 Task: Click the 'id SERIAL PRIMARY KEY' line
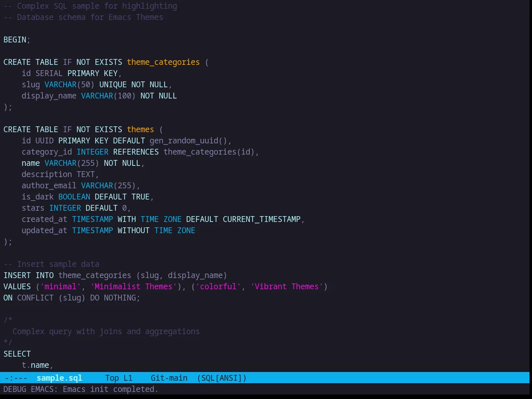click(x=71, y=73)
